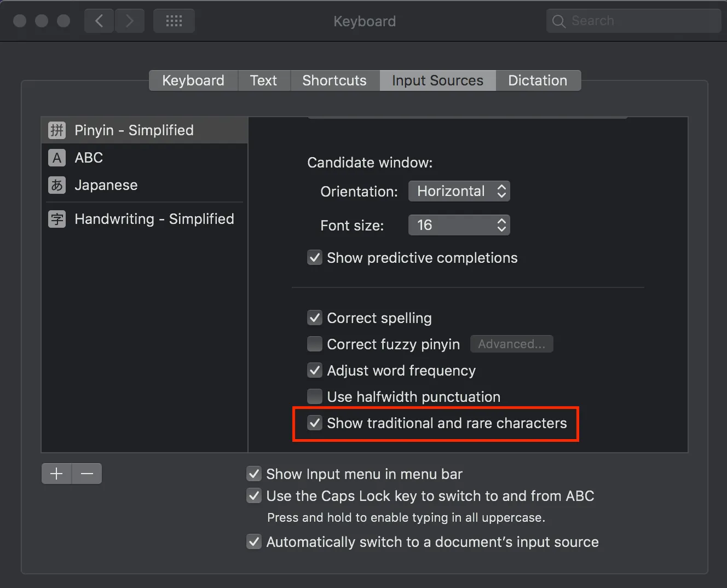Screen dimensions: 727x588
Task: Open the Orientation dropdown
Action: [459, 191]
